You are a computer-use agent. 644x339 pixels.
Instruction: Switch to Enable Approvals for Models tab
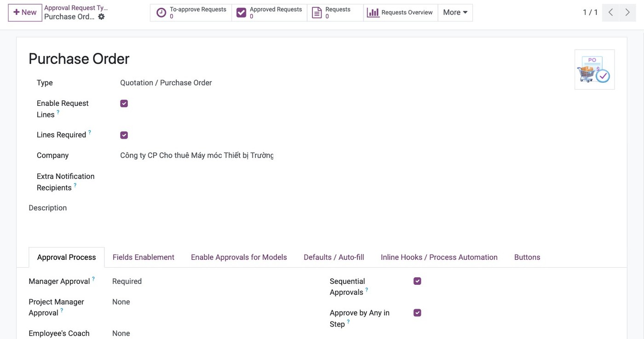pos(239,257)
